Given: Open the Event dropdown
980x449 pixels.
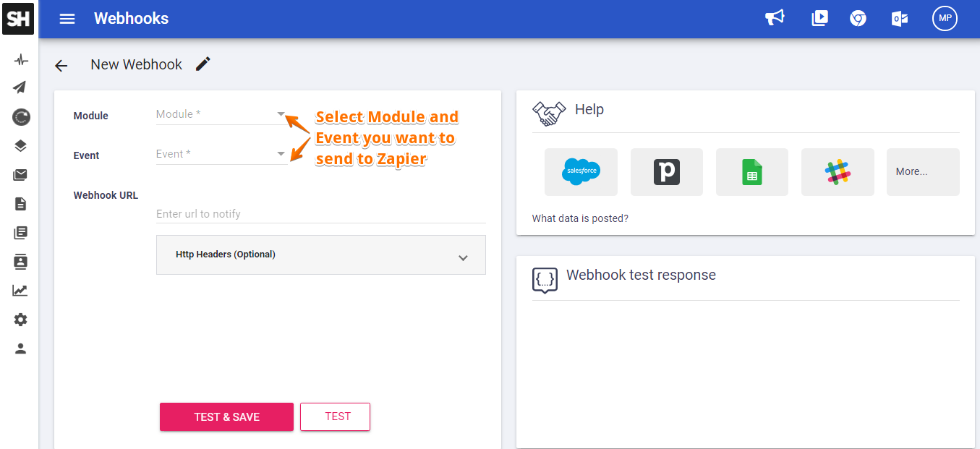Looking at the screenshot, I should pos(221,154).
